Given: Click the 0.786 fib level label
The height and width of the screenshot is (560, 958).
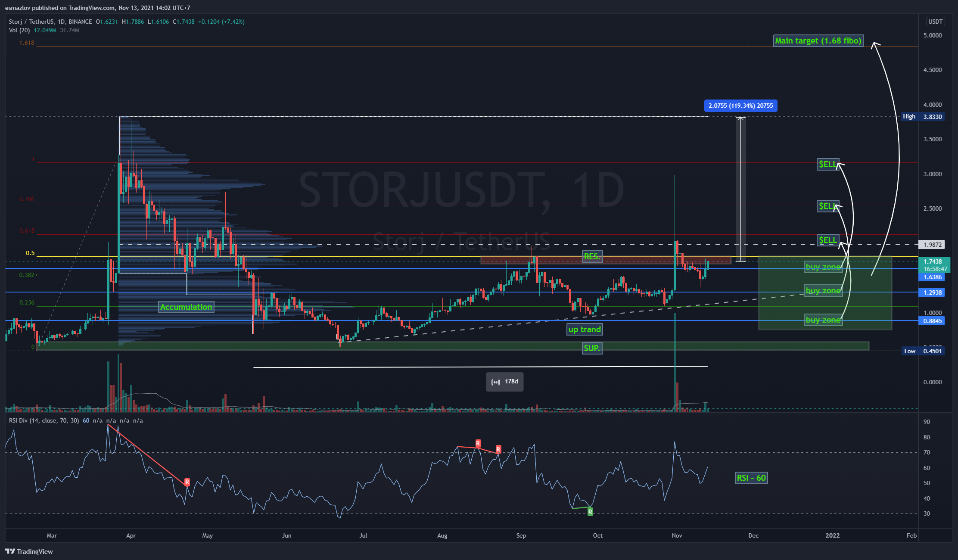Looking at the screenshot, I should coord(27,199).
